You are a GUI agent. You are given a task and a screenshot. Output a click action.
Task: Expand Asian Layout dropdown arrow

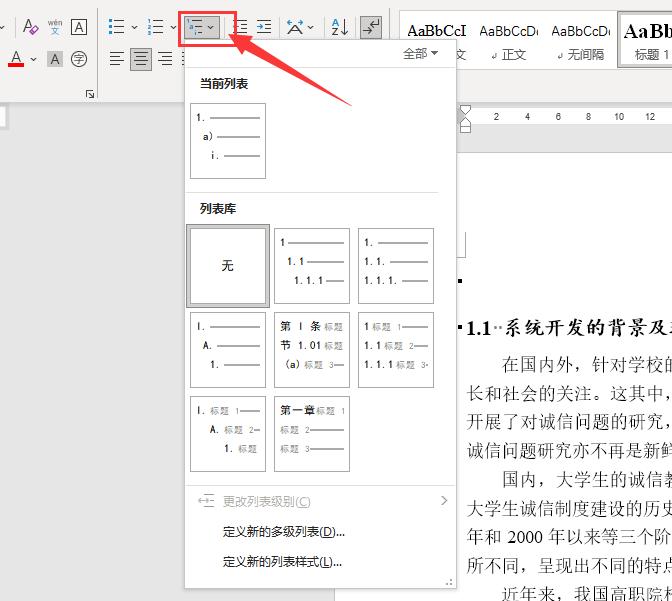point(311,27)
